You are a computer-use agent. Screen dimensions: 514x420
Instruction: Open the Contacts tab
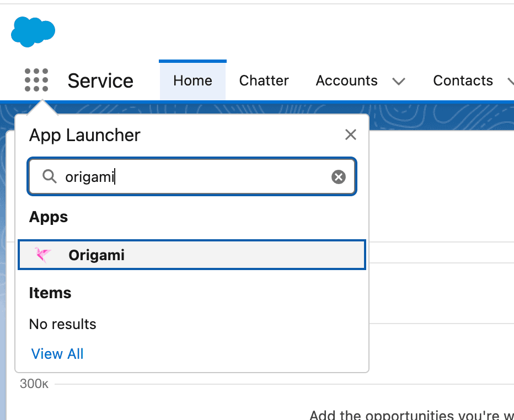463,80
